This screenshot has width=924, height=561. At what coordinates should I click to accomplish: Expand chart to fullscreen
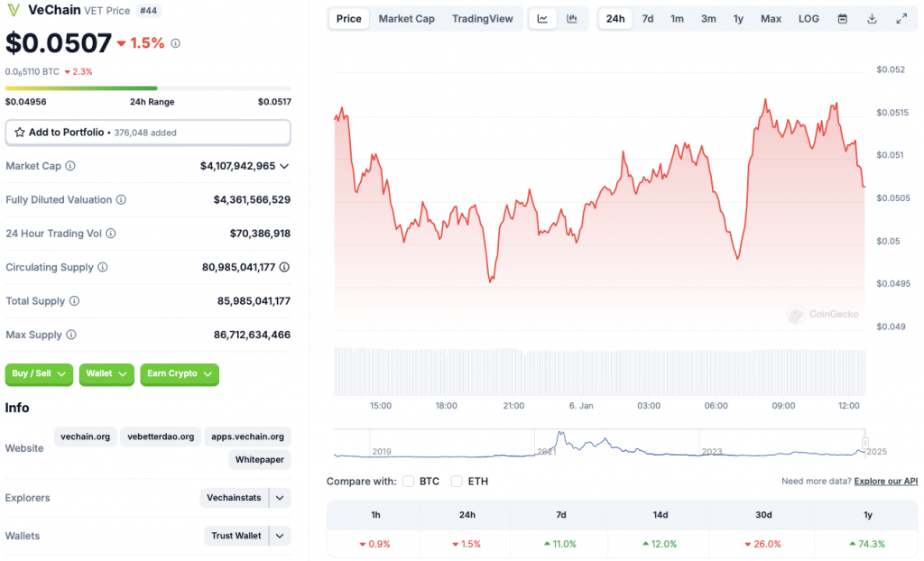click(901, 19)
